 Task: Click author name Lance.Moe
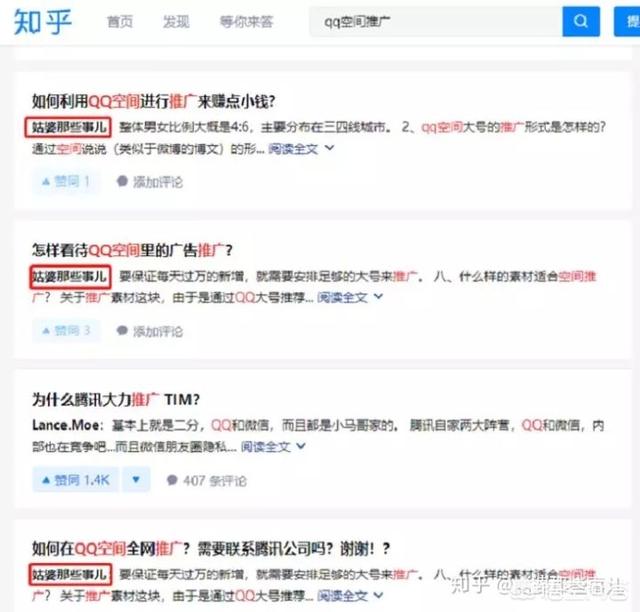(x=65, y=425)
